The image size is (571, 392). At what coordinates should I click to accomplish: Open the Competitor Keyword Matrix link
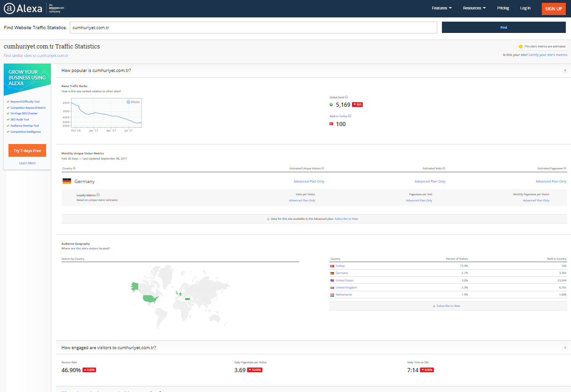click(x=28, y=108)
